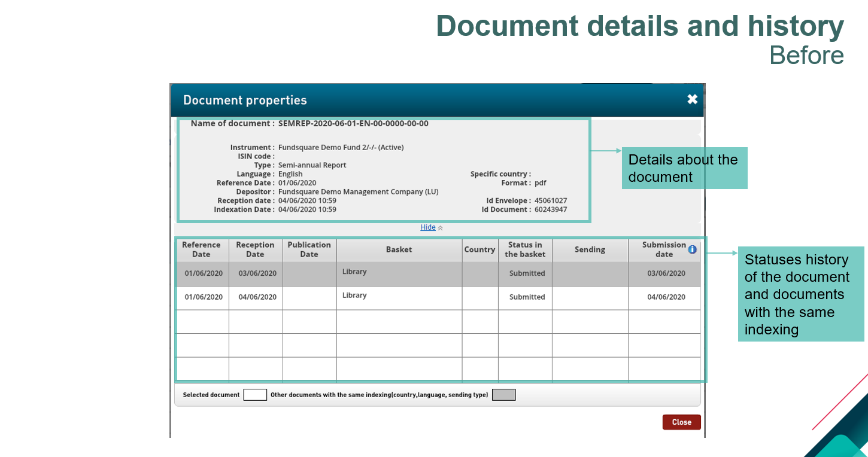The width and height of the screenshot is (868, 457).
Task: Click the Status in the basket header
Action: click(525, 249)
